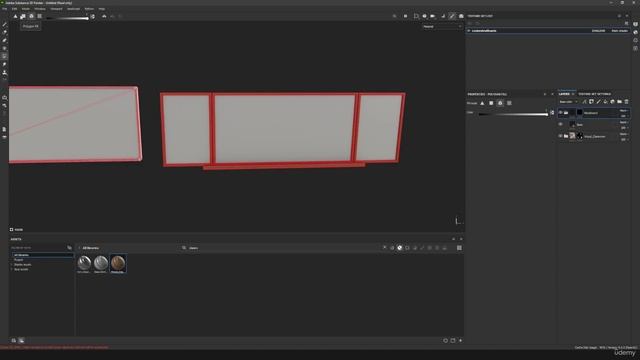This screenshot has height=360, width=640.
Task: Open blend mode dropdown of top layer
Action: 624,111
